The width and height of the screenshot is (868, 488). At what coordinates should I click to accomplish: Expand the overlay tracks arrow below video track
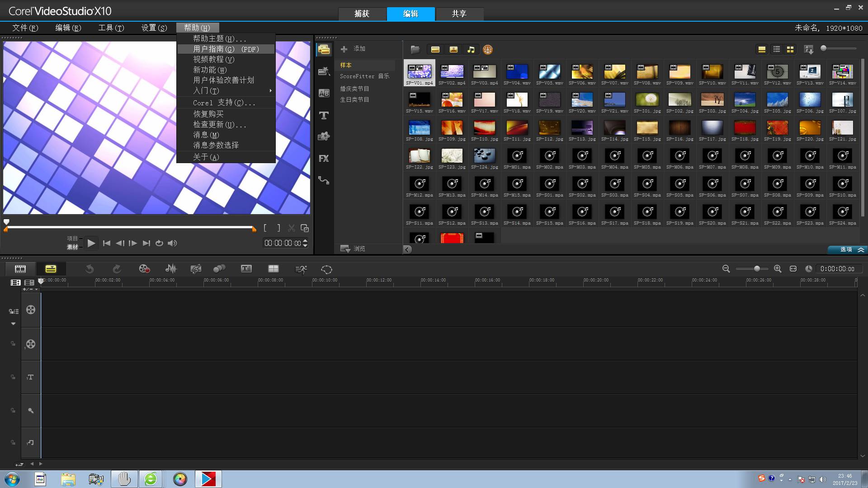coord(13,324)
